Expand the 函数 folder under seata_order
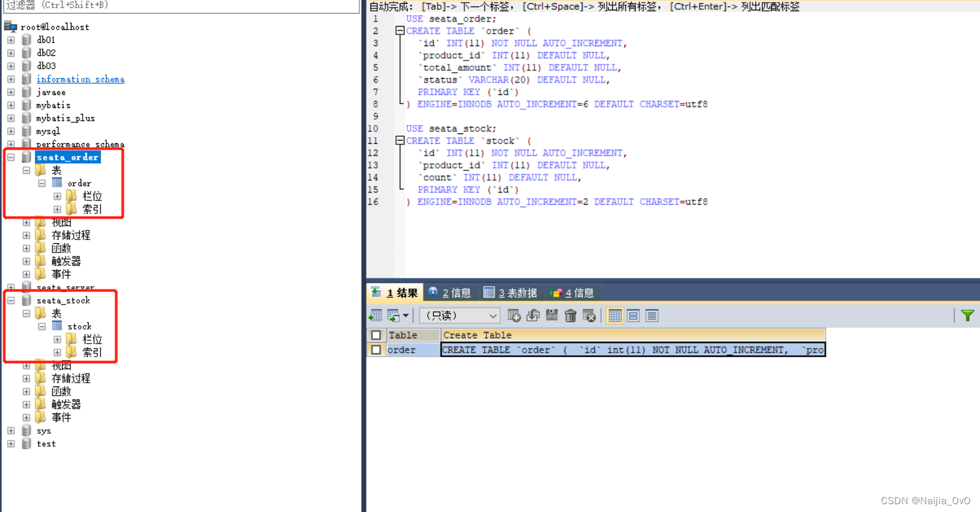Viewport: 980px width, 512px height. click(27, 248)
